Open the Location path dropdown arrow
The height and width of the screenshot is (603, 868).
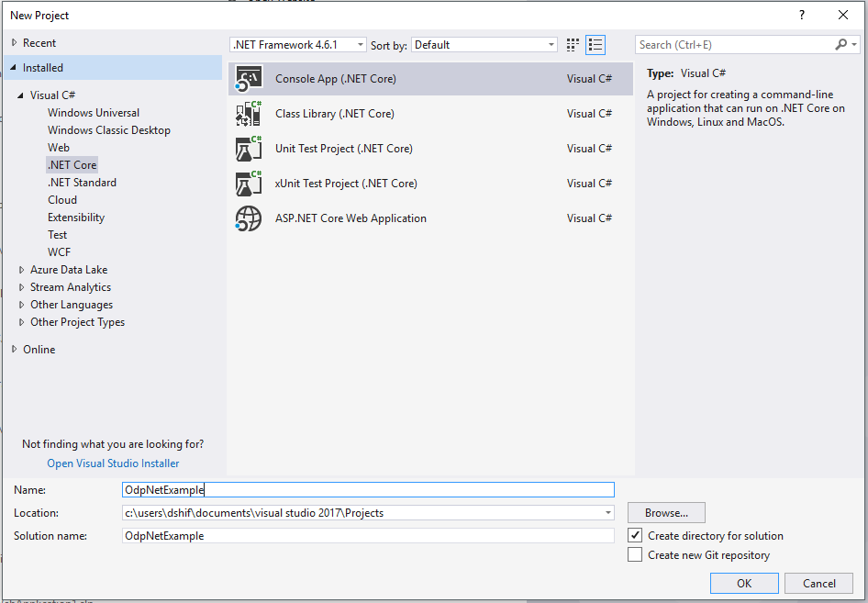click(x=607, y=513)
